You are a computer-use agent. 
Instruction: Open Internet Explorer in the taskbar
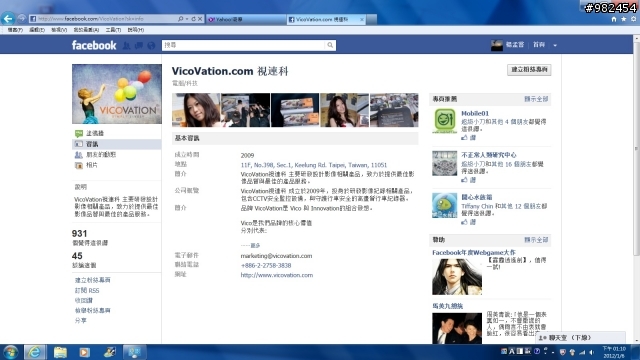click(35, 352)
